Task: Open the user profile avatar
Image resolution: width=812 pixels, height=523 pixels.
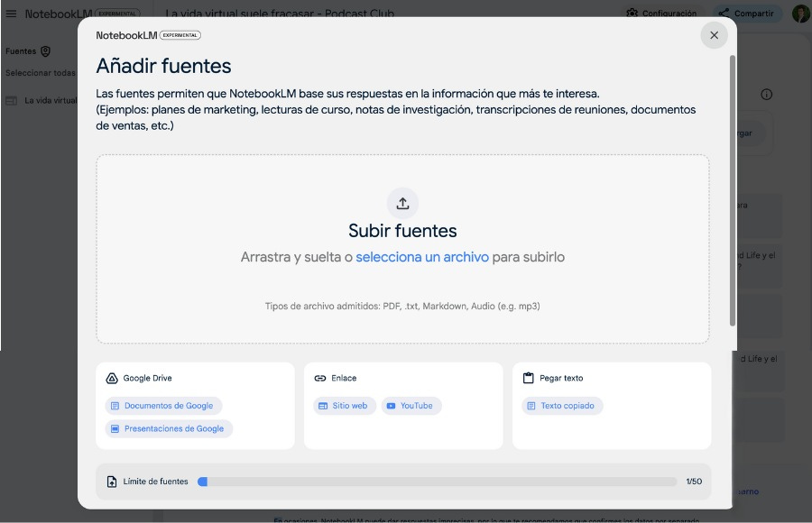Action: click(x=802, y=13)
